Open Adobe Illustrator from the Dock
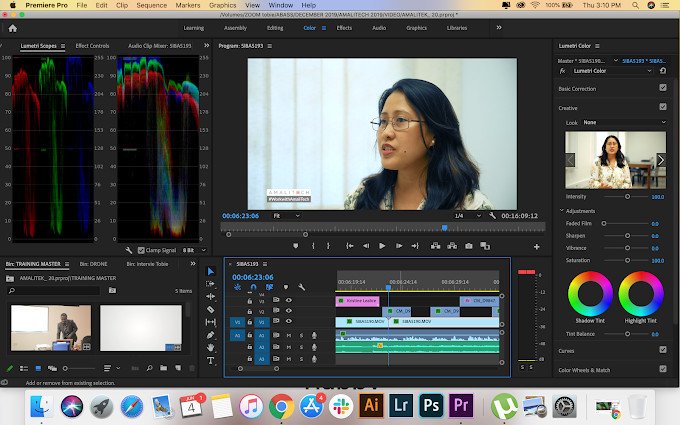The image size is (680, 425). [x=371, y=405]
